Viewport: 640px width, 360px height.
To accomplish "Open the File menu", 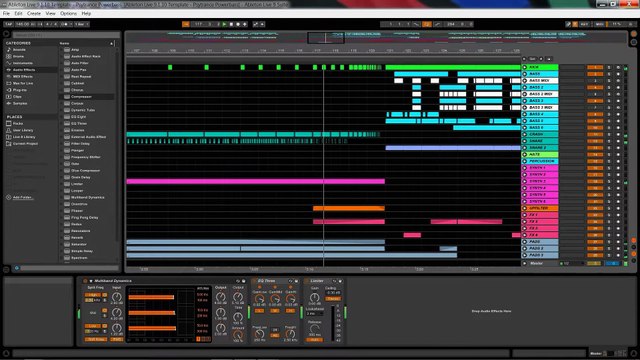I will [x=6, y=13].
